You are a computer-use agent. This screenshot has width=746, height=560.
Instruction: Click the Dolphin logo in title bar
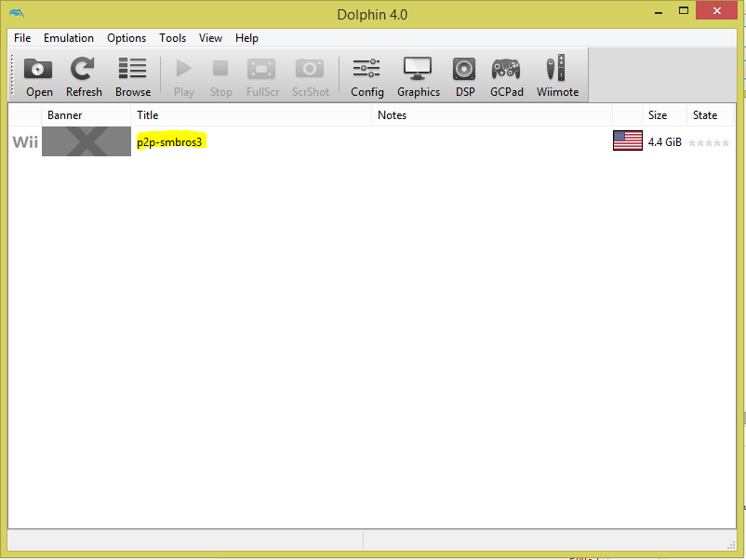[16, 13]
